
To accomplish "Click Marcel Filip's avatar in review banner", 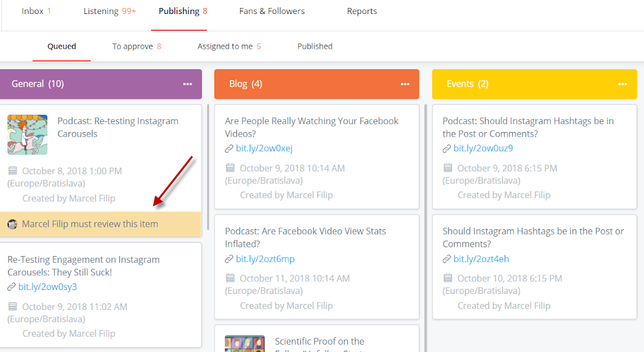I will 13,225.
